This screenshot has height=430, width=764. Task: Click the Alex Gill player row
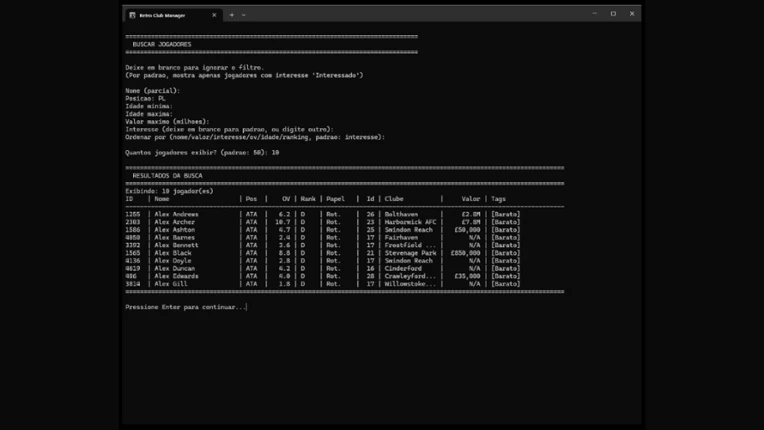[x=323, y=284]
